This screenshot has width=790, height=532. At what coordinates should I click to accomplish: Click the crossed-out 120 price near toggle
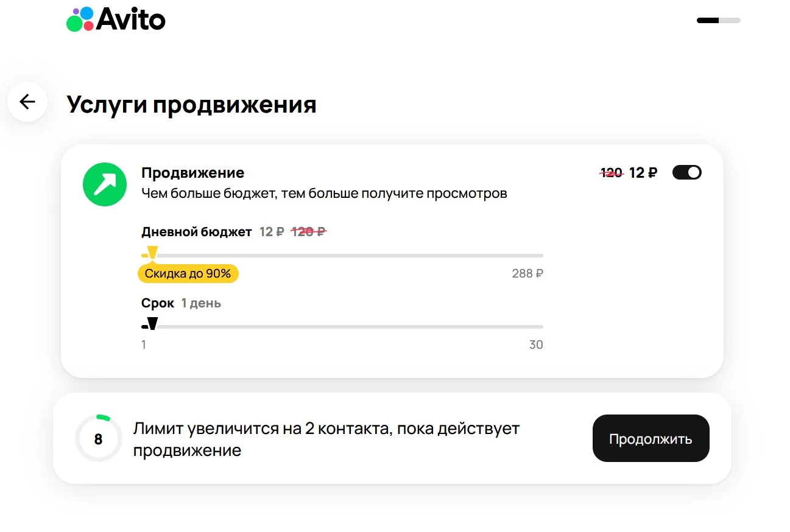[x=612, y=173]
